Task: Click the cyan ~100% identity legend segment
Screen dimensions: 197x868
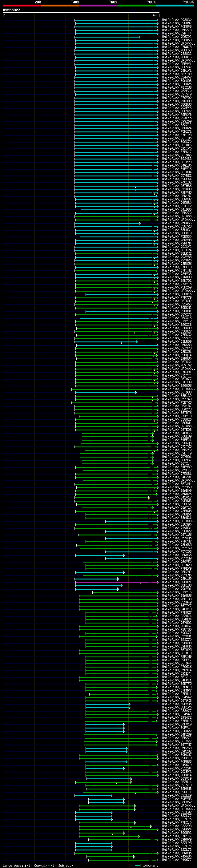Action: tap(175, 6)
